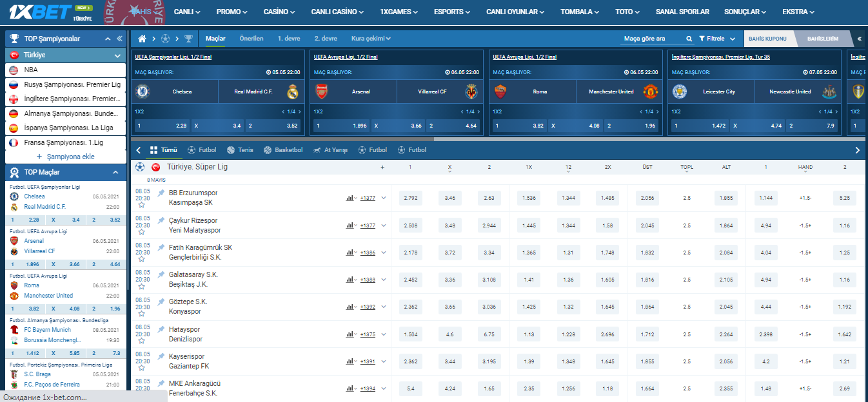Click the trophy icon in the breadcrumb bar
This screenshot has width=868, height=402.
click(188, 39)
